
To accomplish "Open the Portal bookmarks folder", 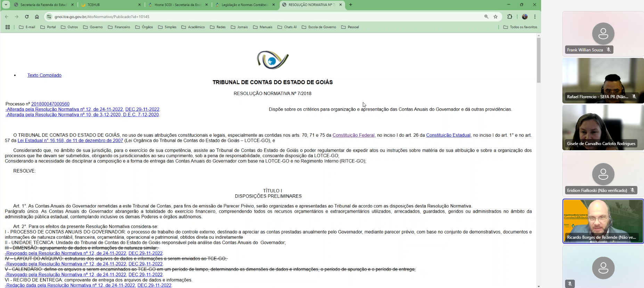I will click(x=48, y=27).
